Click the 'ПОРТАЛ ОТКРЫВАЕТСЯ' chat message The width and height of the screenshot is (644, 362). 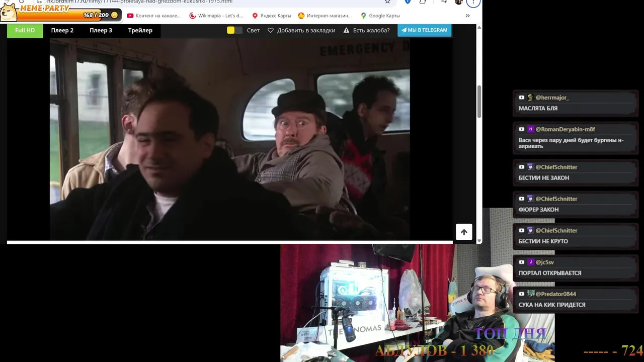550,273
